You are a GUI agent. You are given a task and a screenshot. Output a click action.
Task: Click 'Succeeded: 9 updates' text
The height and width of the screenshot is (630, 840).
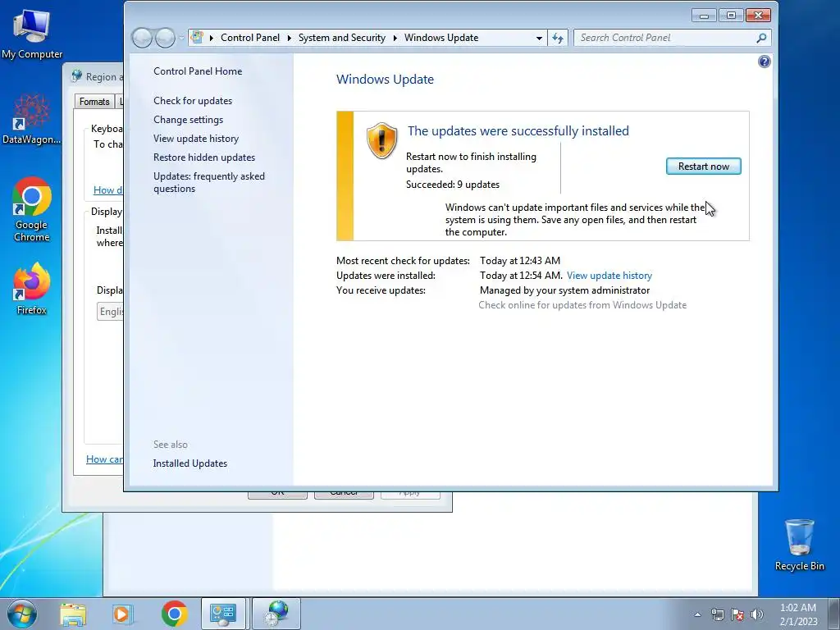pyautogui.click(x=453, y=185)
